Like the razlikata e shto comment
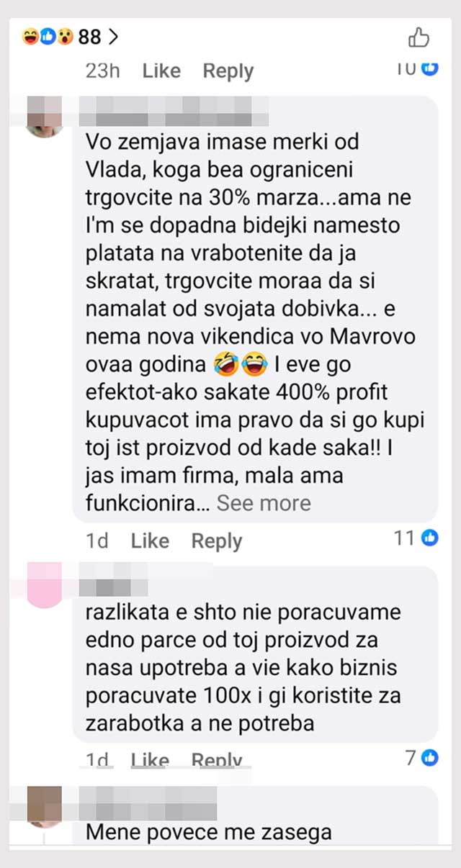461x868 pixels. pyautogui.click(x=150, y=760)
